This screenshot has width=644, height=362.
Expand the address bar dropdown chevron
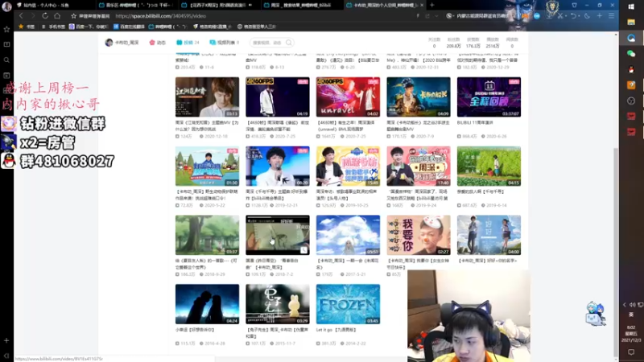point(436,15)
